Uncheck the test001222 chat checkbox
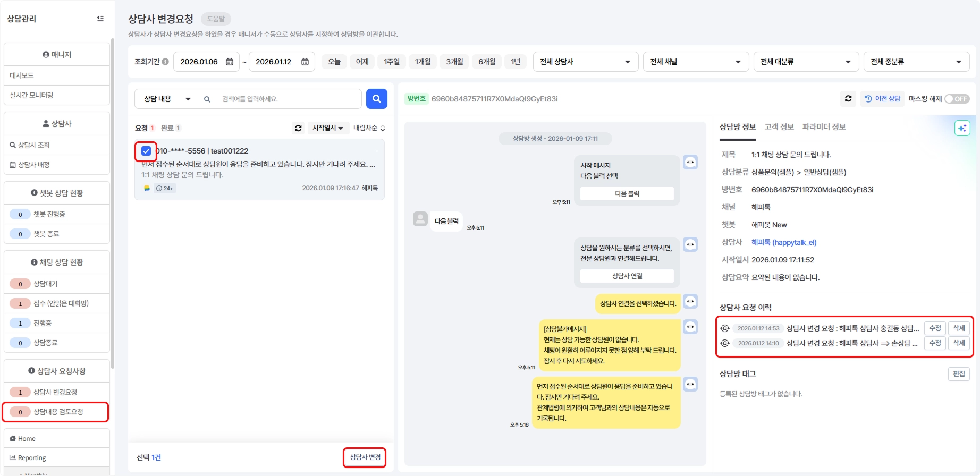 point(146,151)
